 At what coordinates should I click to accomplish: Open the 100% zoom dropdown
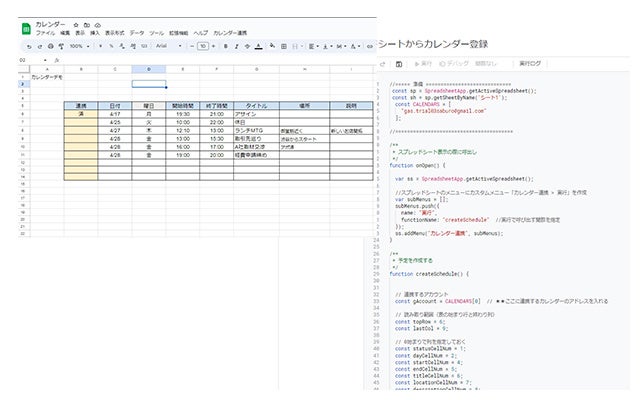(80, 46)
